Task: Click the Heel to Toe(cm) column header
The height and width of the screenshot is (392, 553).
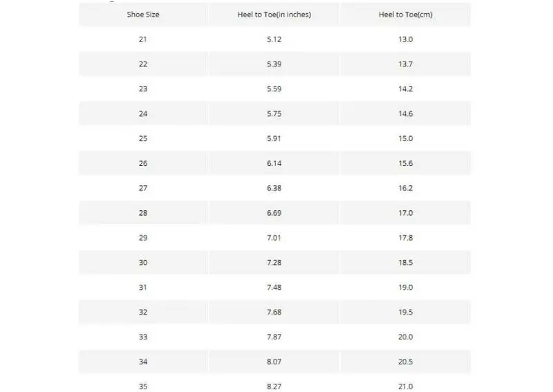Action: 405,15
